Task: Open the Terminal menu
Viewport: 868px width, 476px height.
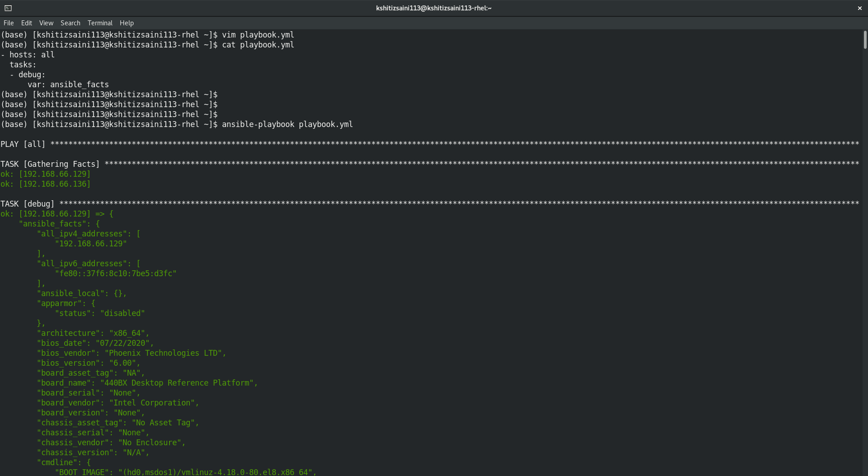Action: pyautogui.click(x=100, y=23)
